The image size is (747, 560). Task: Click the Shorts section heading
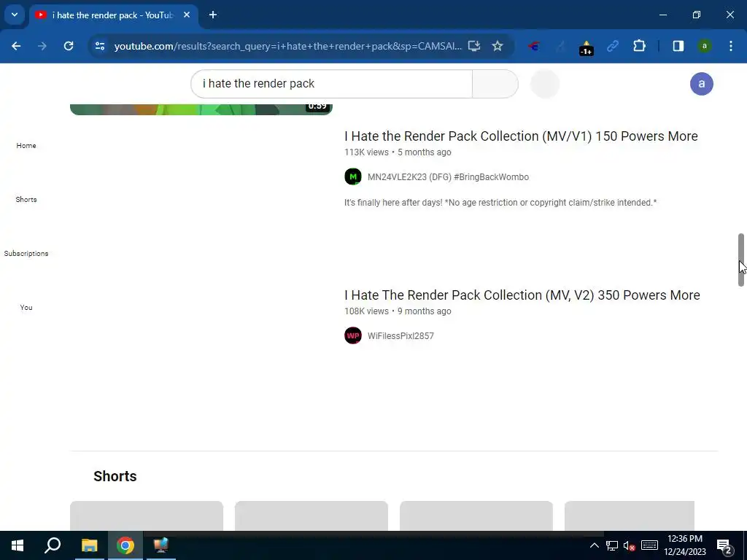pyautogui.click(x=115, y=476)
